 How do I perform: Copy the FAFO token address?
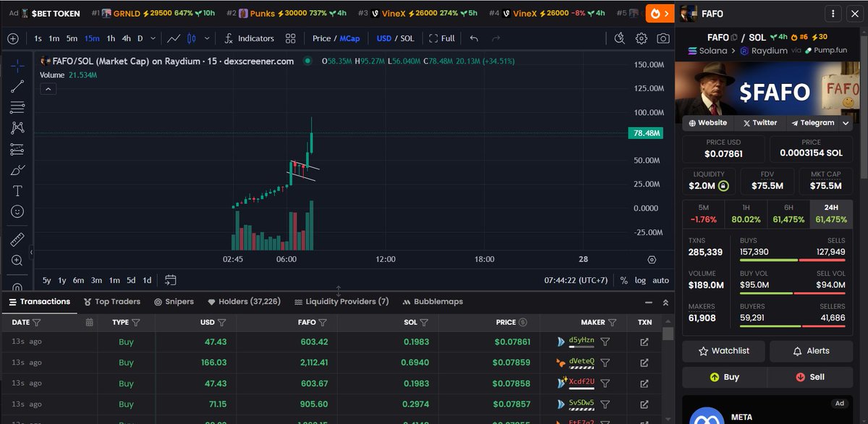point(733,37)
